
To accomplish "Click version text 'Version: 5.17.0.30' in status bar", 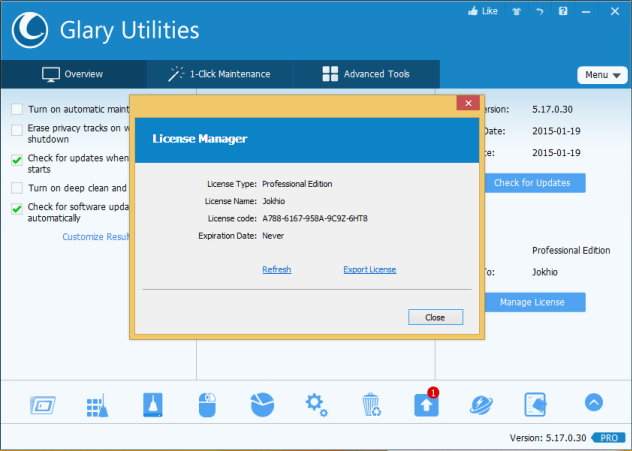I will pos(548,438).
